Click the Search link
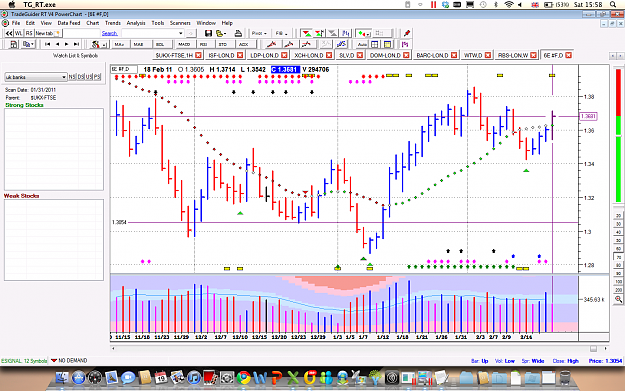The image size is (625, 391). (110, 33)
